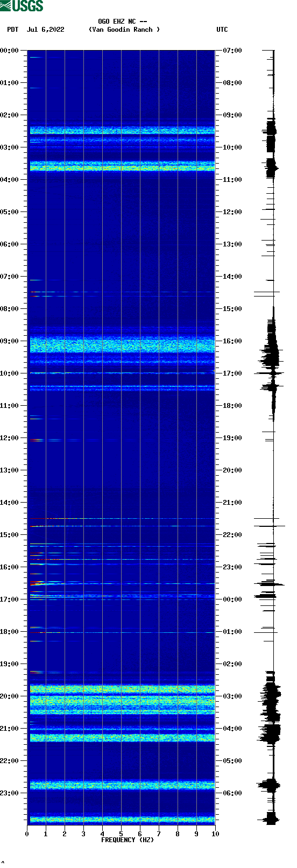This screenshot has height=868, width=297.
Task: Click the 06:00 UTC time label
Action: point(232,793)
